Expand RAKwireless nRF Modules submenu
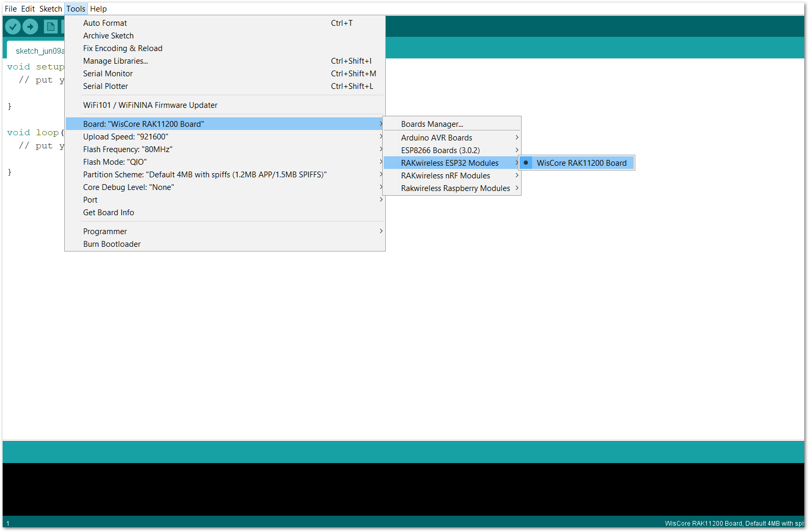 point(452,176)
